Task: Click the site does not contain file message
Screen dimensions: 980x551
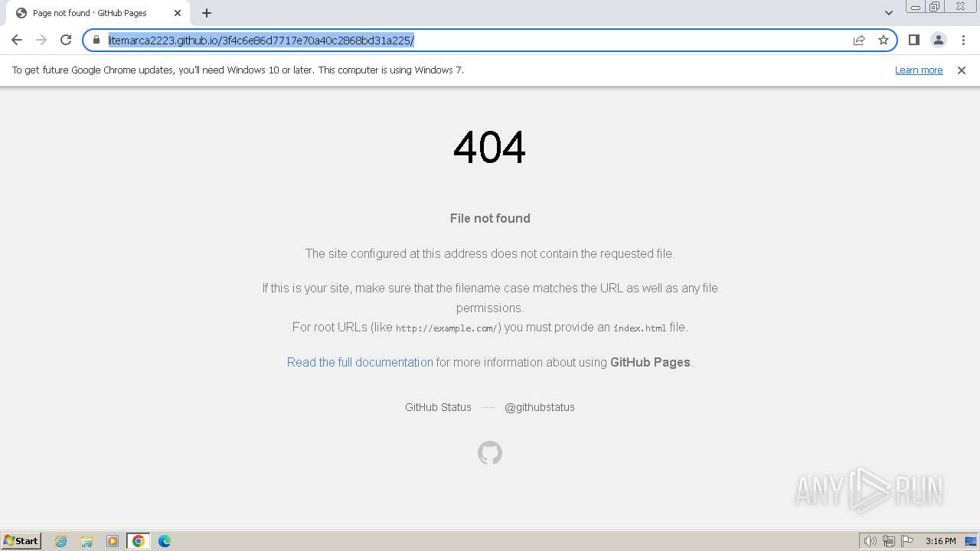Action: click(x=490, y=253)
